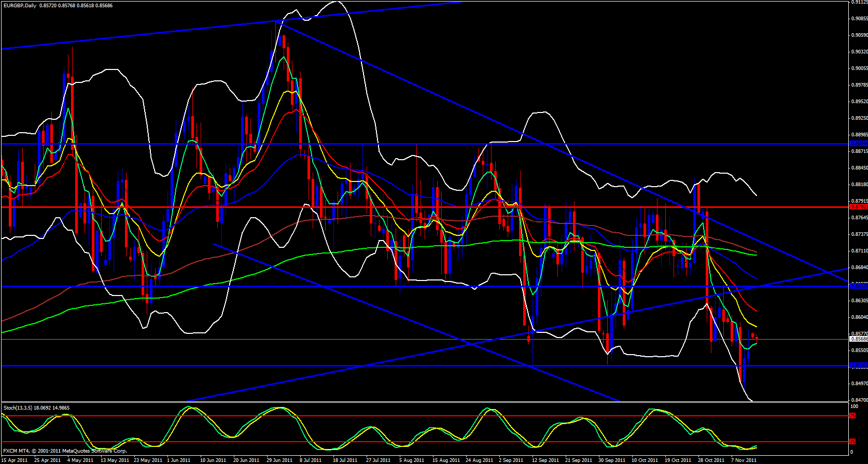
Task: Click the 12 Sep 2011 date label
Action: 545,460
